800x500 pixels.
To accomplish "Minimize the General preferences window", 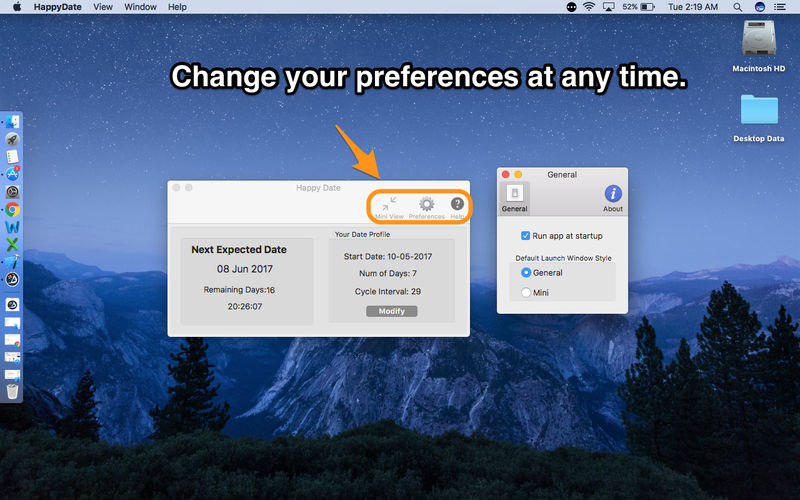I will (518, 174).
